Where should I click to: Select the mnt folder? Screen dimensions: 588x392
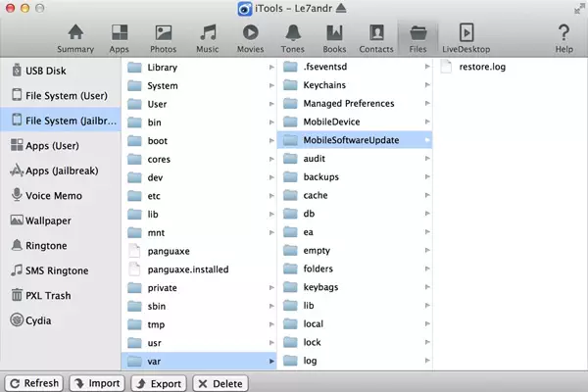point(199,232)
